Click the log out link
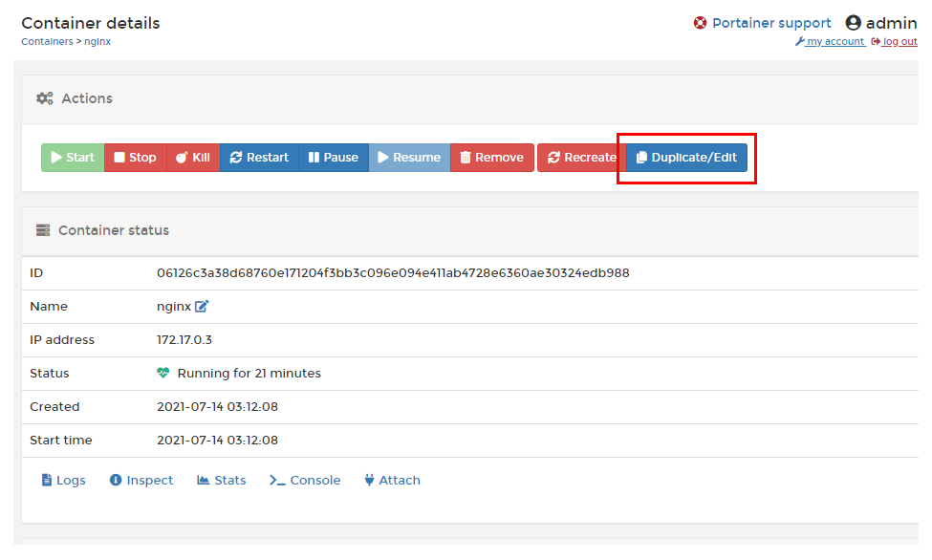The height and width of the screenshot is (560, 932). click(895, 42)
